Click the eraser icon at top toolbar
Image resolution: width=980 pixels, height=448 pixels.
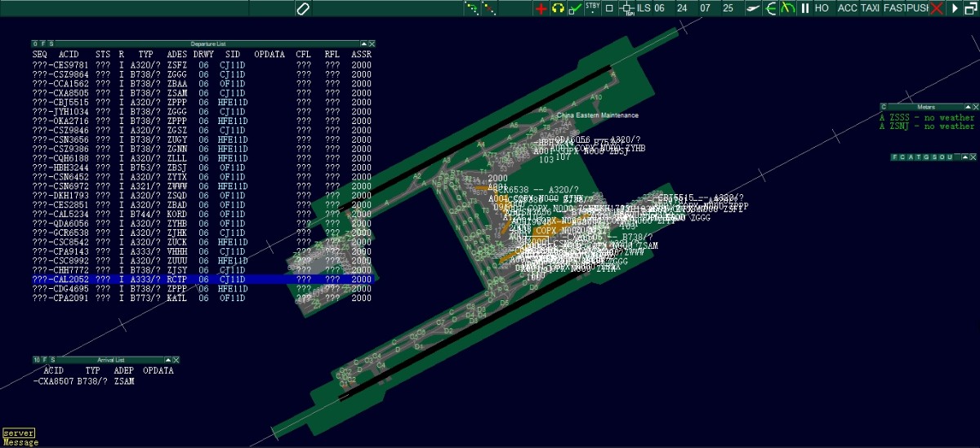tap(303, 8)
